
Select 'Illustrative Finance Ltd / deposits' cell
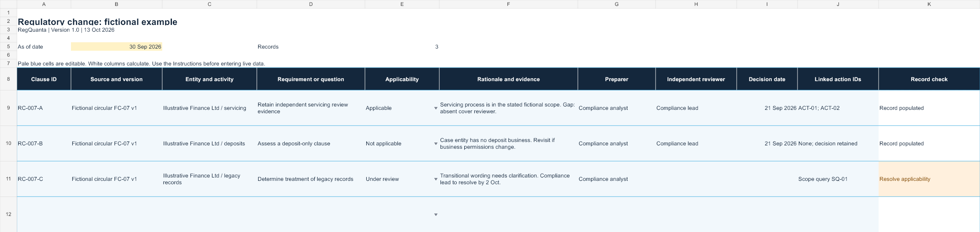pyautogui.click(x=210, y=143)
